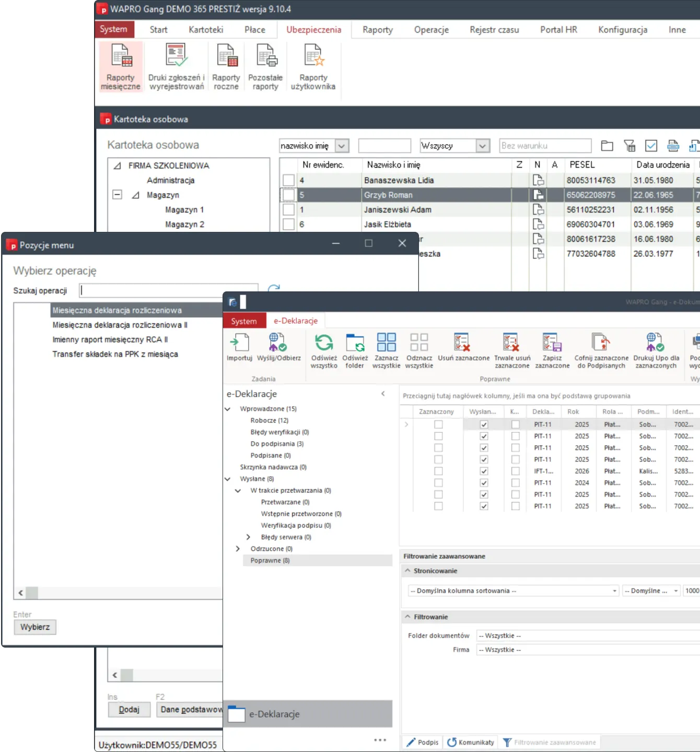Click Odśwież wszystko in e-Deklaracje toolbar
700x752 pixels.
pyautogui.click(x=324, y=351)
